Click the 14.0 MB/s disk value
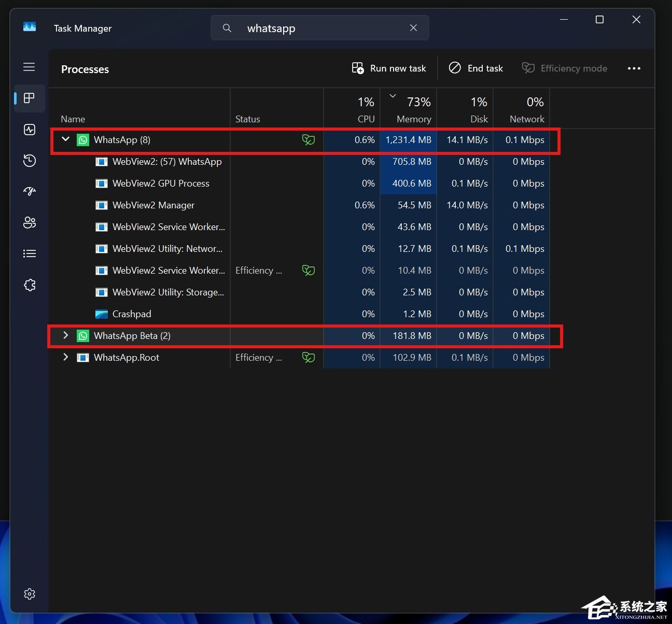 pos(467,205)
